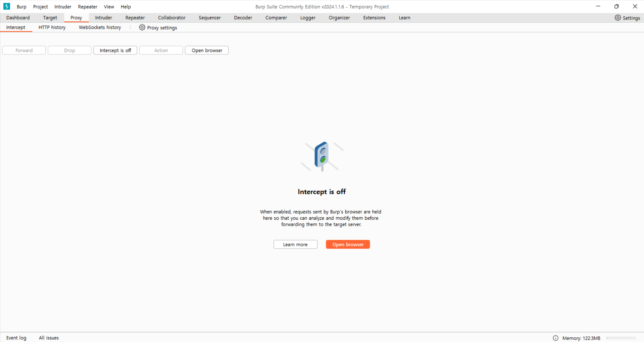Open Settings via the gear icon
Viewport: 644px width, 342px height.
pos(617,18)
